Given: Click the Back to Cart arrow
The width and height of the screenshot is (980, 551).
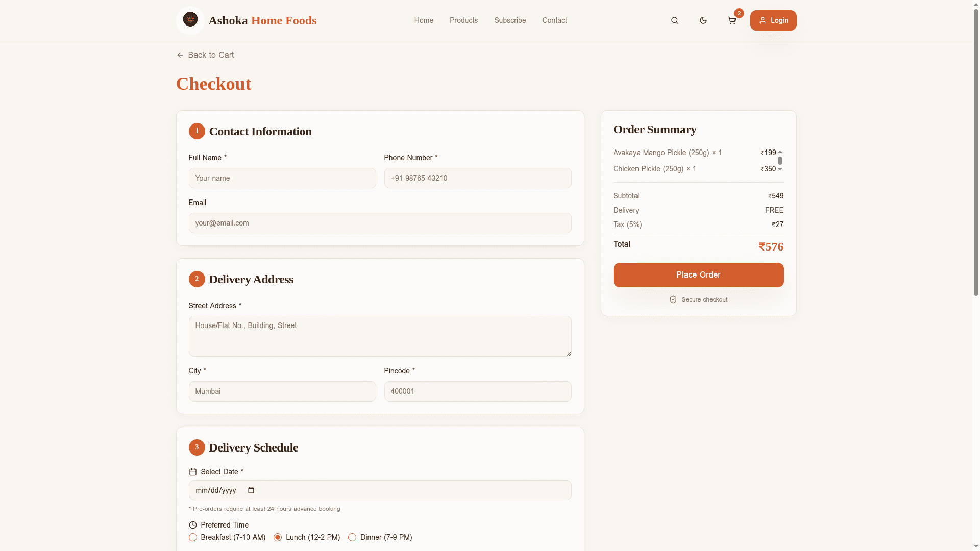Looking at the screenshot, I should tap(180, 55).
